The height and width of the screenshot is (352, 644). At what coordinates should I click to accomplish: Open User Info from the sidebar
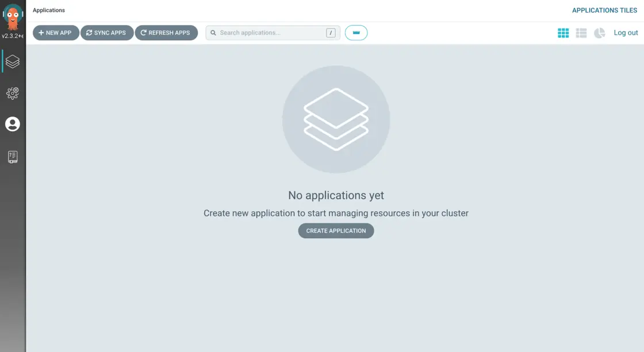(x=13, y=125)
